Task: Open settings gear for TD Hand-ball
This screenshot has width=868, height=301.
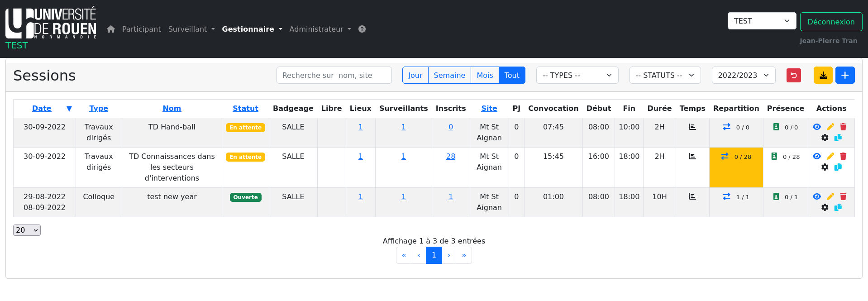Action: [x=825, y=138]
